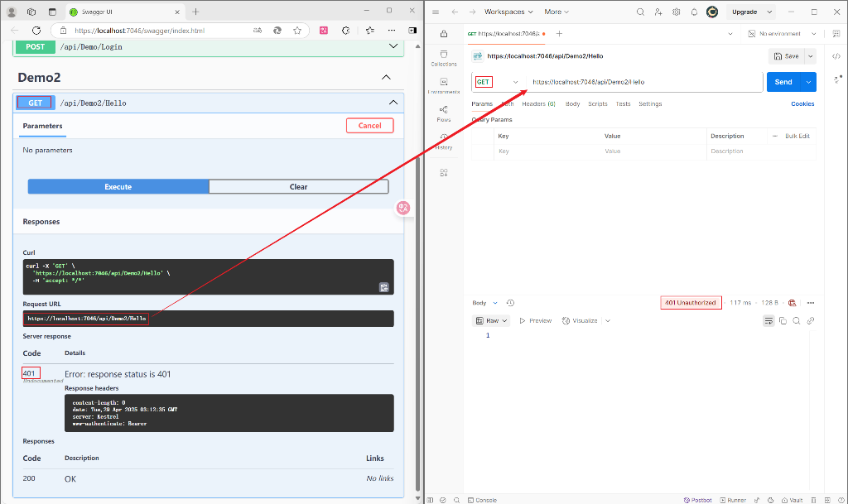Click the Send request button
The image size is (848, 504).
[x=783, y=82]
